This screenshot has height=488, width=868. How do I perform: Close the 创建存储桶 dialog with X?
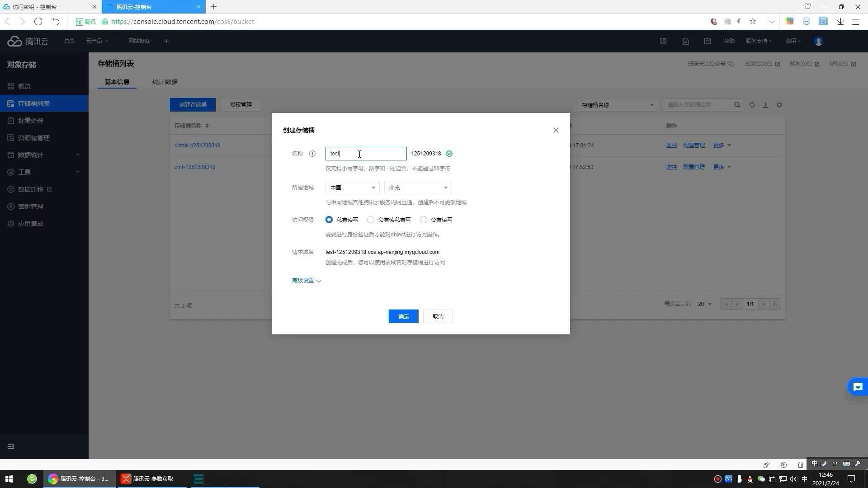click(x=556, y=130)
